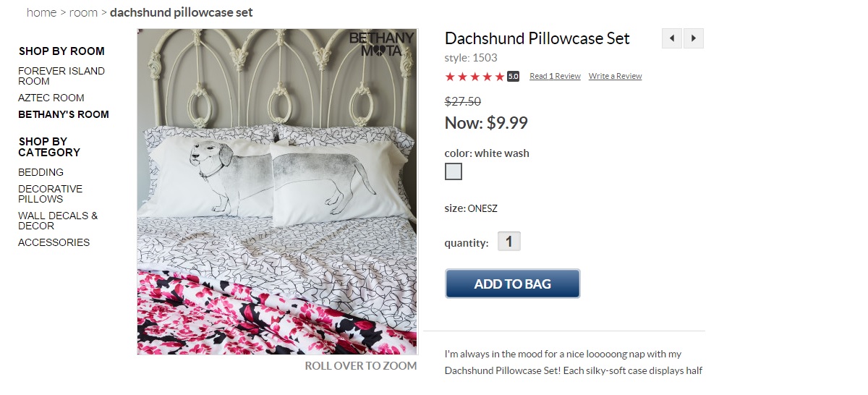Browse the Bedding category
Viewport: 868px width, 395px height.
41,172
